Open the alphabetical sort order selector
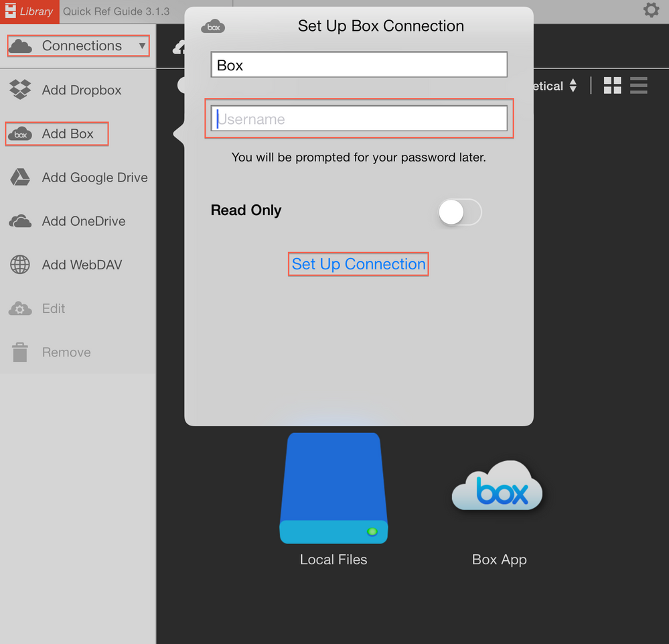This screenshot has height=644, width=669. tap(573, 85)
